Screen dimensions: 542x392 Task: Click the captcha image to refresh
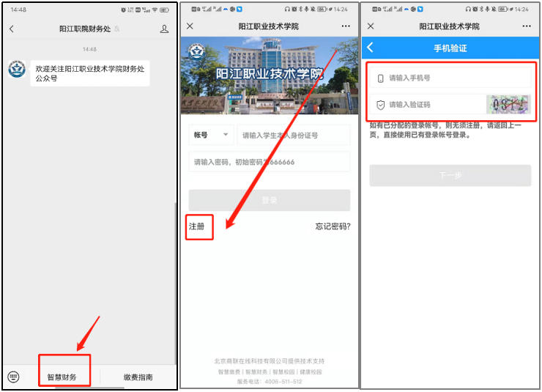tap(508, 105)
